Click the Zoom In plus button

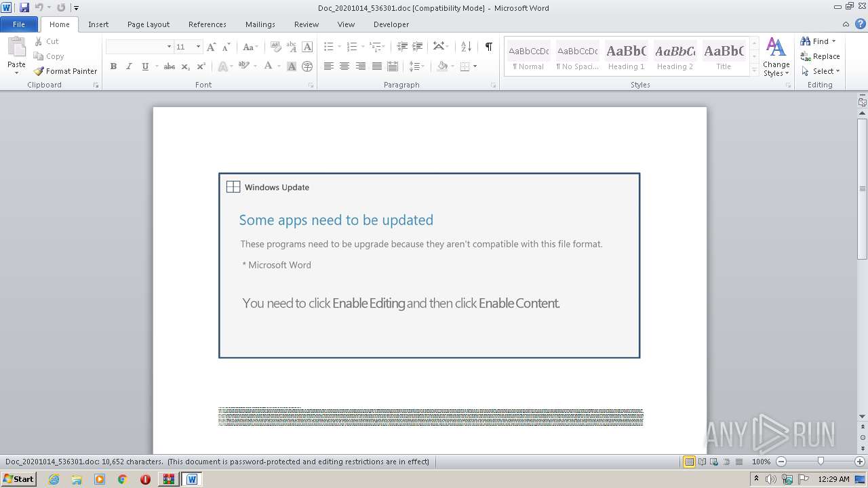click(860, 462)
